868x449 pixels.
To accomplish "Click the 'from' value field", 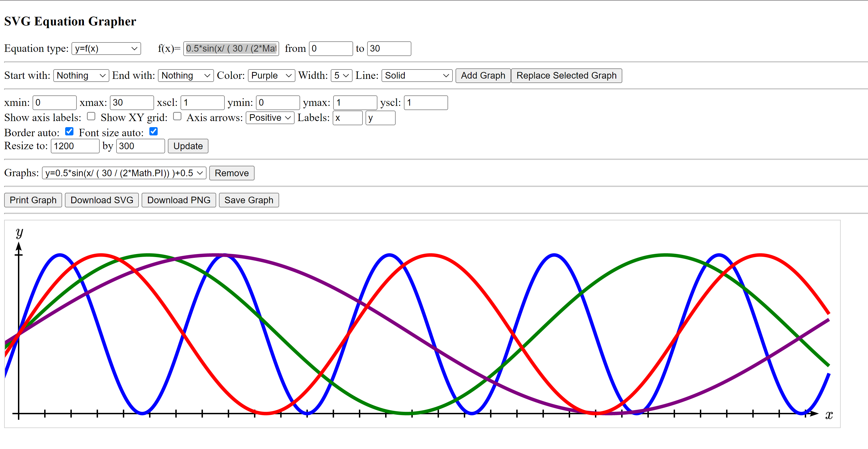I will [x=331, y=49].
